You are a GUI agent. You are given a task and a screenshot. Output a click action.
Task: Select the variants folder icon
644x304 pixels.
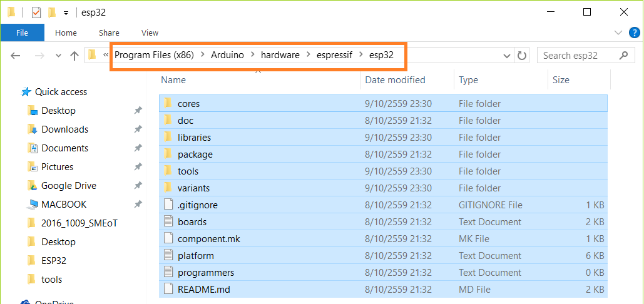pos(168,188)
